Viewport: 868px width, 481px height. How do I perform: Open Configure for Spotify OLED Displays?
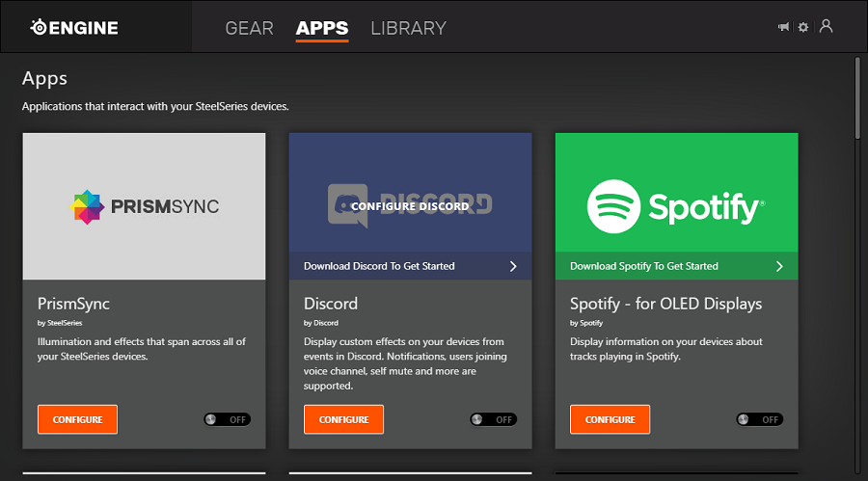[610, 419]
